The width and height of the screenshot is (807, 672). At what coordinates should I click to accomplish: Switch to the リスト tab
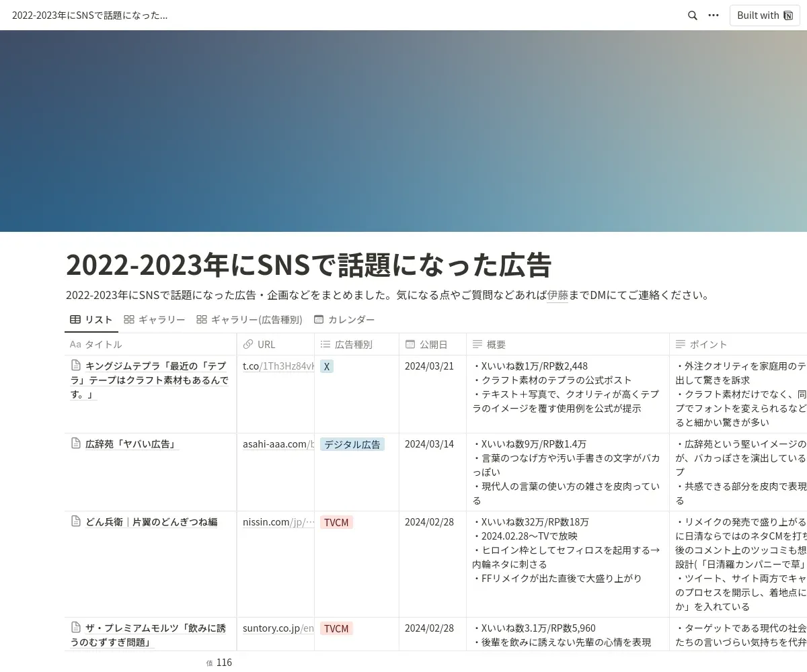[91, 320]
